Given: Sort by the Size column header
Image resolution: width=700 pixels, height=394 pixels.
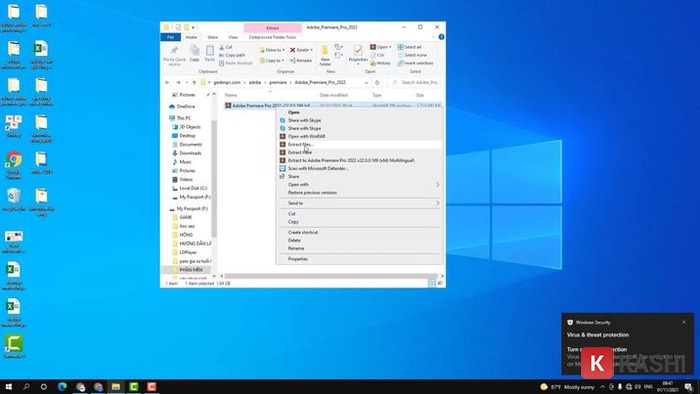Looking at the screenshot, I should (x=420, y=95).
